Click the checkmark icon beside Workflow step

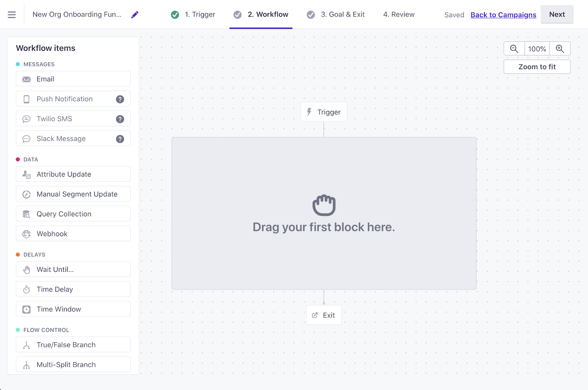[x=238, y=15]
